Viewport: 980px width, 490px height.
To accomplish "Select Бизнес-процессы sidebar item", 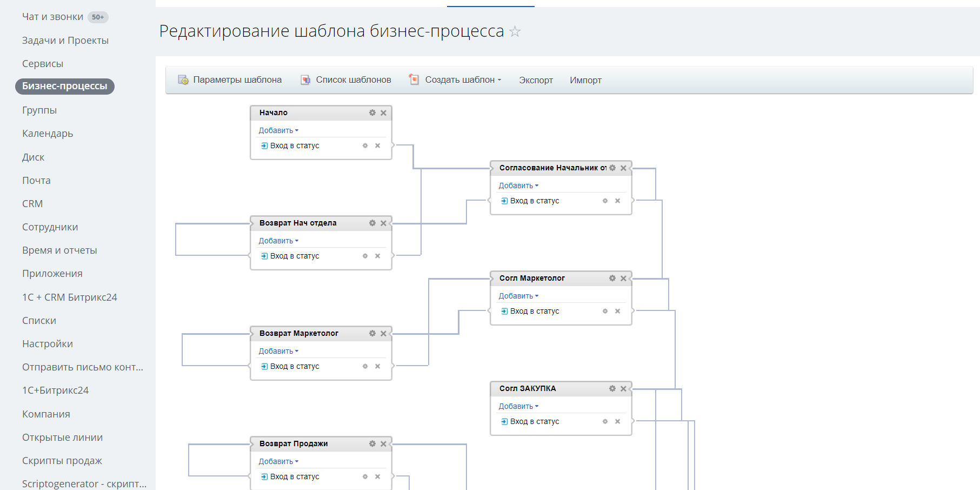I will coord(65,86).
